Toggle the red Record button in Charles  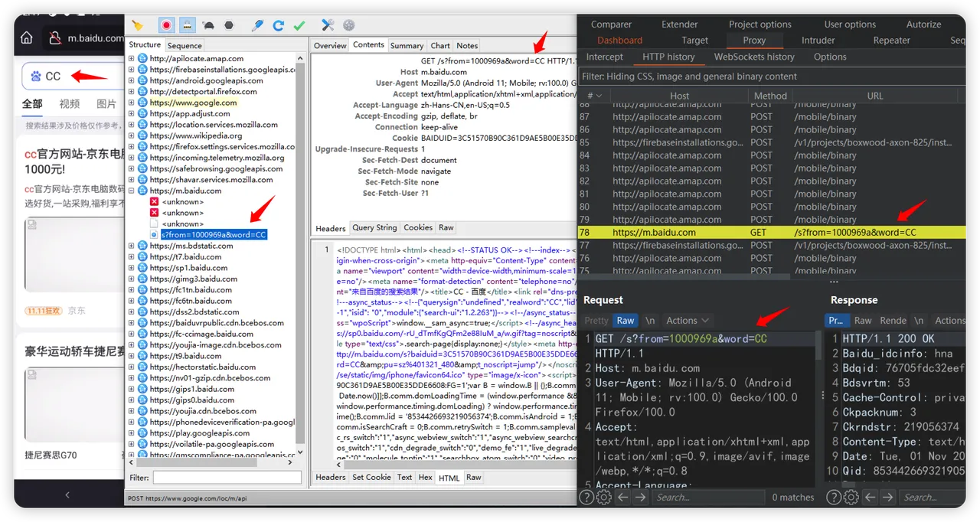(x=167, y=25)
